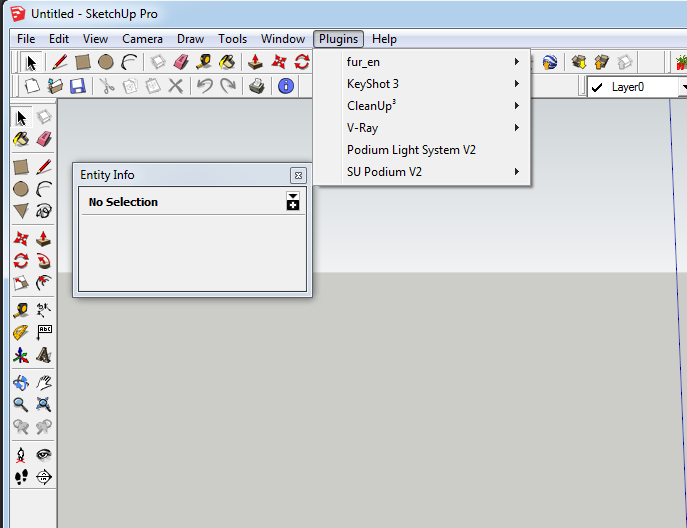
Task: Click the Copy icon in standard toolbar
Action: [130, 86]
